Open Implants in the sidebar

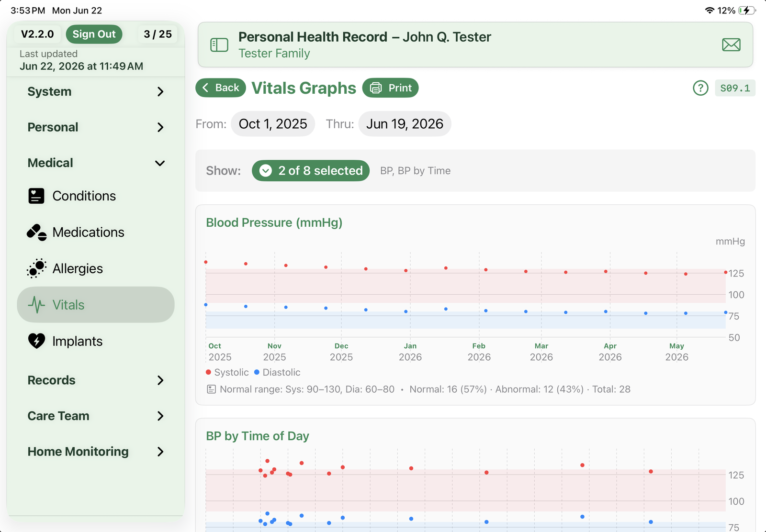click(x=96, y=341)
